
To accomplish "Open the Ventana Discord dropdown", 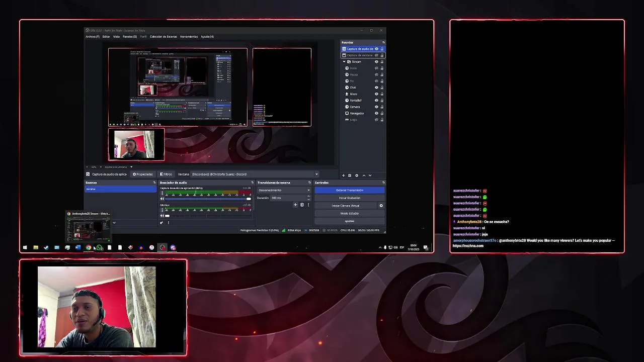I will tap(255, 174).
